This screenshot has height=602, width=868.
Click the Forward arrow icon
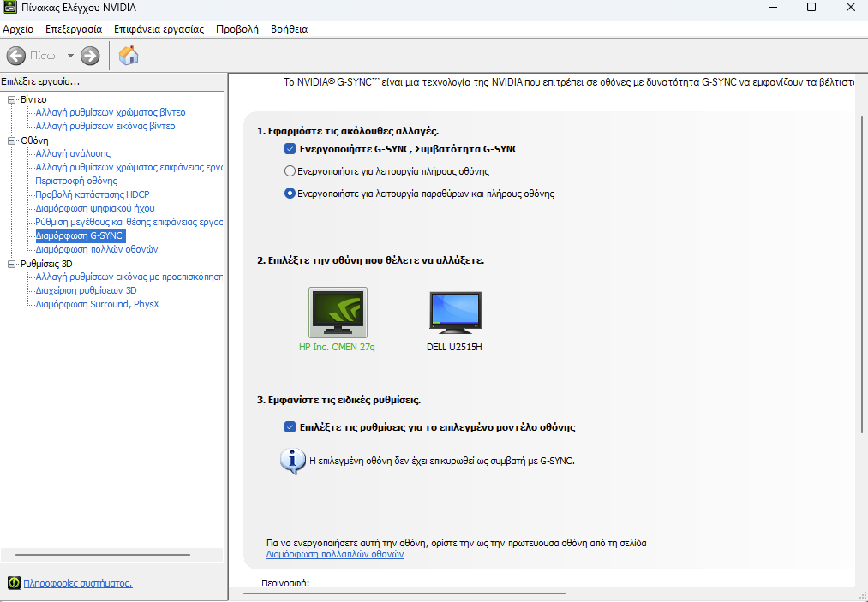[90, 56]
